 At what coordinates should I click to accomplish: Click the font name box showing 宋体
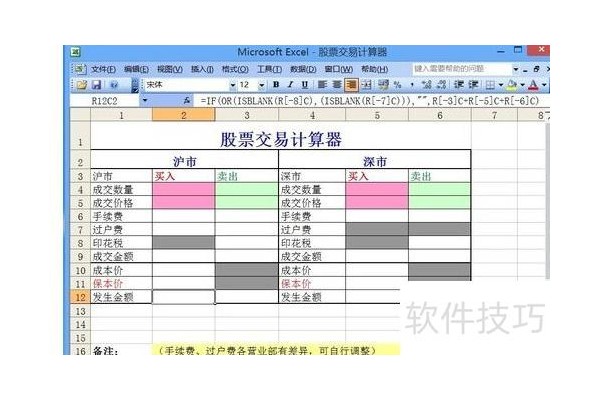click(x=186, y=85)
